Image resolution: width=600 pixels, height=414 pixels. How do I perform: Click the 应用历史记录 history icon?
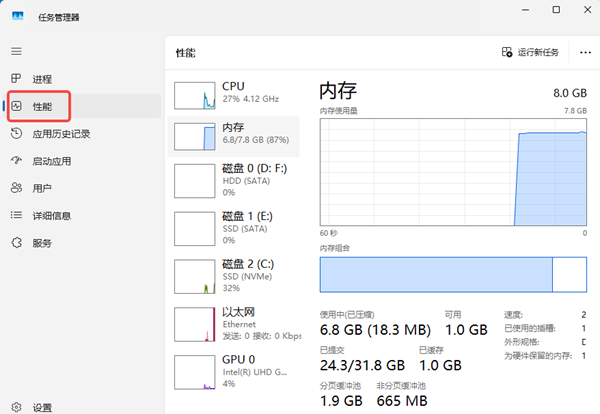pyautogui.click(x=16, y=133)
